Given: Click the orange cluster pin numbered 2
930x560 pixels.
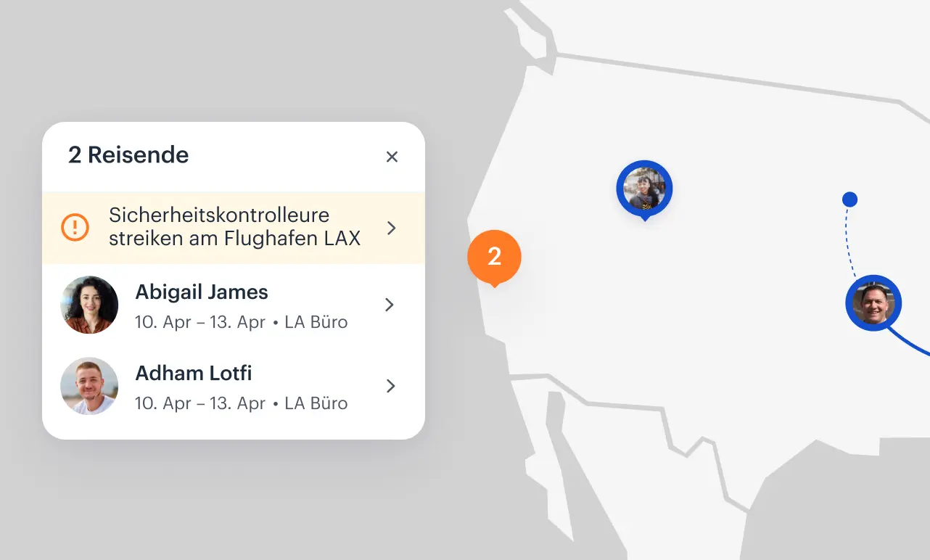Looking at the screenshot, I should [494, 257].
